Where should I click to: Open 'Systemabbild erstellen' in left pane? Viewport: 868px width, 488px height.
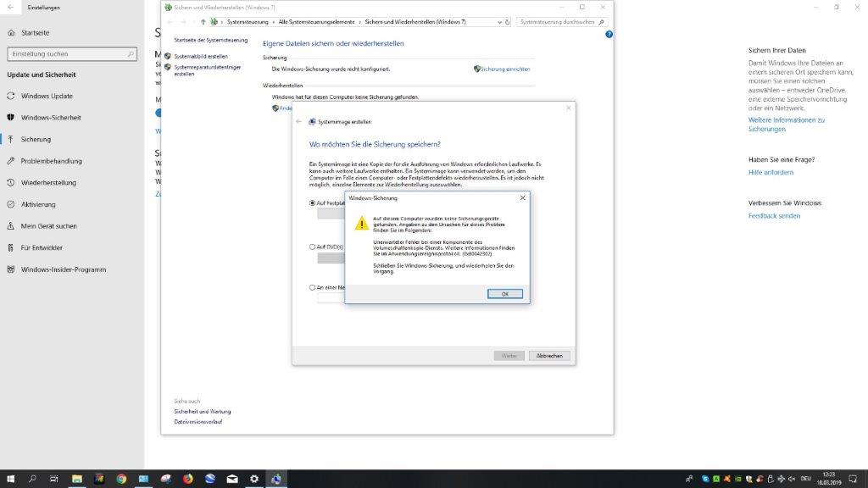[201, 57]
